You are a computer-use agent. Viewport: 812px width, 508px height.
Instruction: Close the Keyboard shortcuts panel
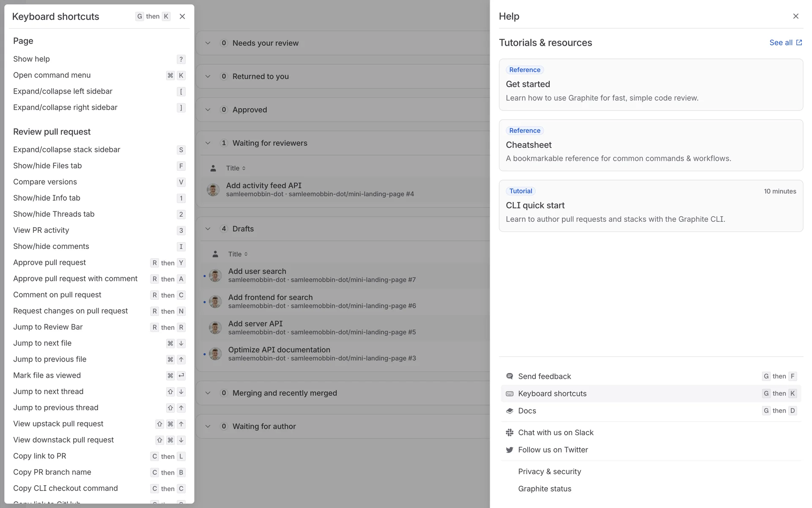pyautogui.click(x=182, y=17)
